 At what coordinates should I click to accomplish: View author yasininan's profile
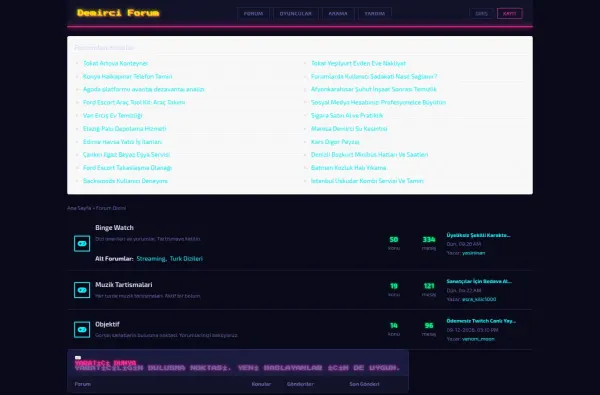tap(473, 253)
